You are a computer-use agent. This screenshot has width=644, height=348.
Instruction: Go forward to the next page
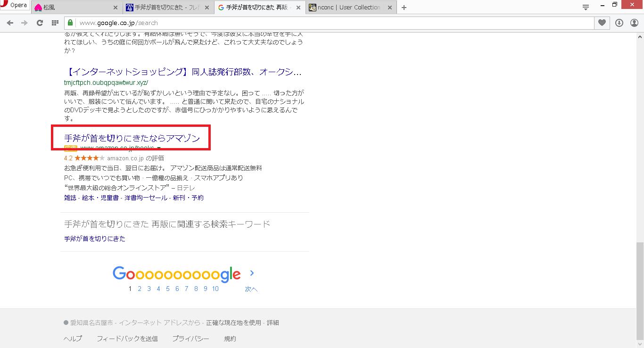[x=25, y=23]
